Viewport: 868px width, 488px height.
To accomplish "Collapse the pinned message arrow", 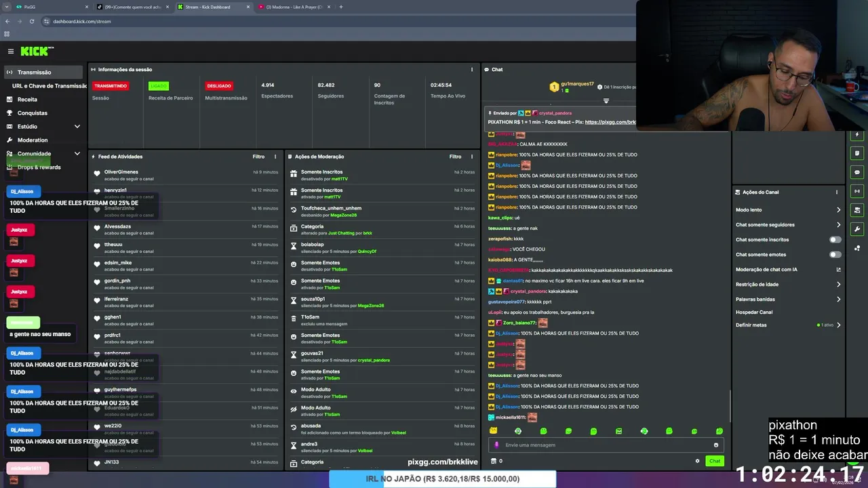I will coord(606,101).
